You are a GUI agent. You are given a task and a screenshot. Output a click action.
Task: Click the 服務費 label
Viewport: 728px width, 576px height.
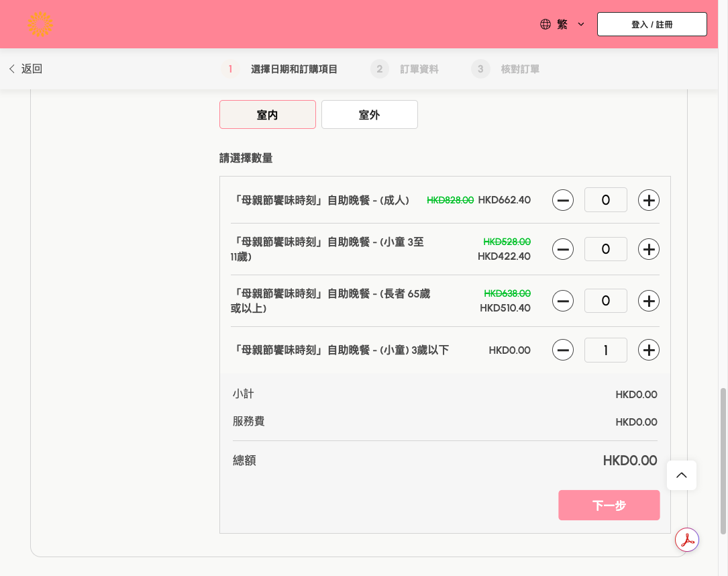click(x=248, y=422)
